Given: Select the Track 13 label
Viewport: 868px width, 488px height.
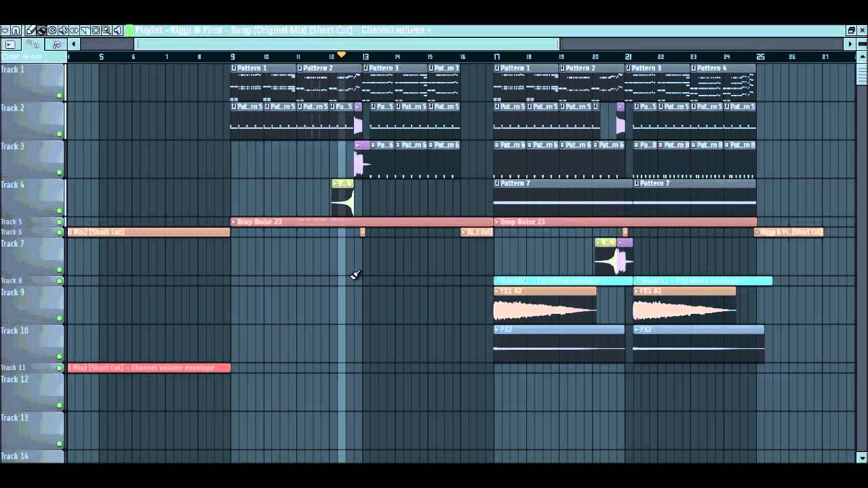Looking at the screenshot, I should 14,418.
